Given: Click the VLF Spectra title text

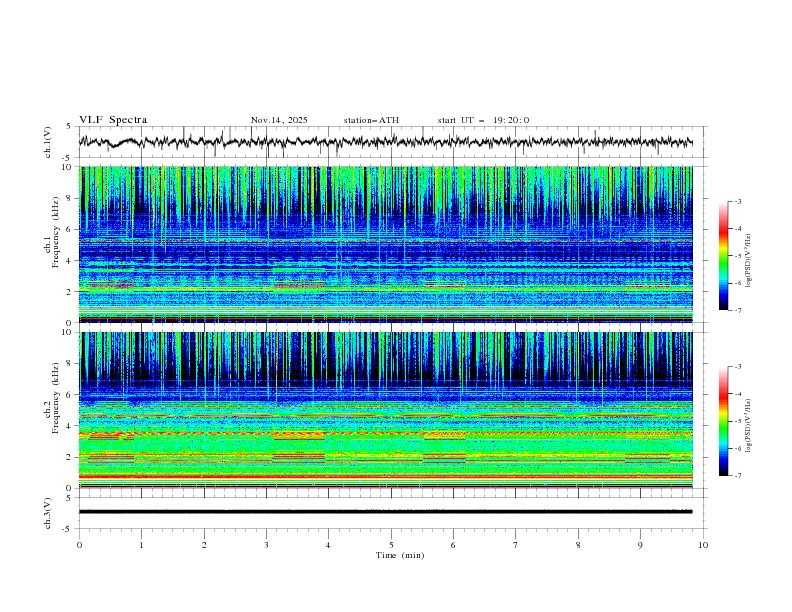Looking at the screenshot, I should [x=113, y=120].
